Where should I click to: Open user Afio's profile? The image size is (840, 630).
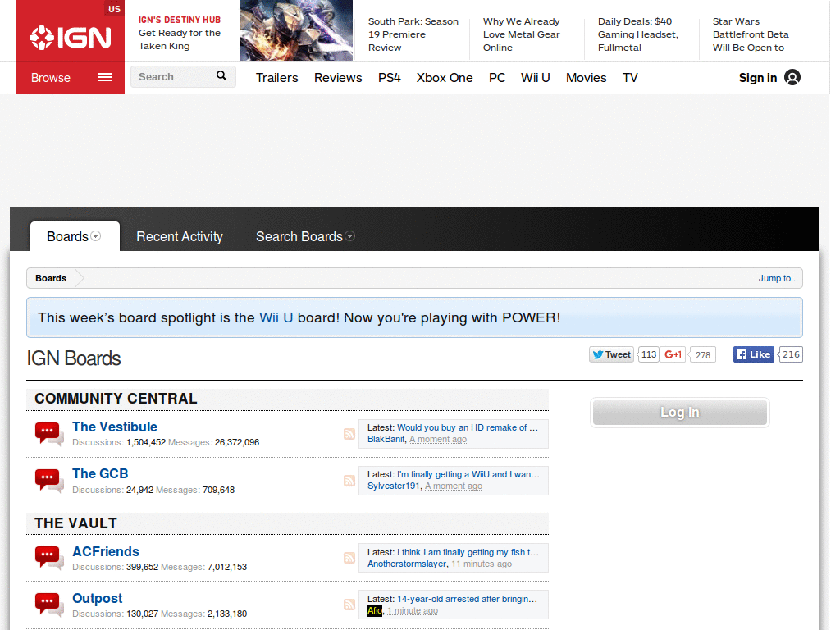click(375, 610)
